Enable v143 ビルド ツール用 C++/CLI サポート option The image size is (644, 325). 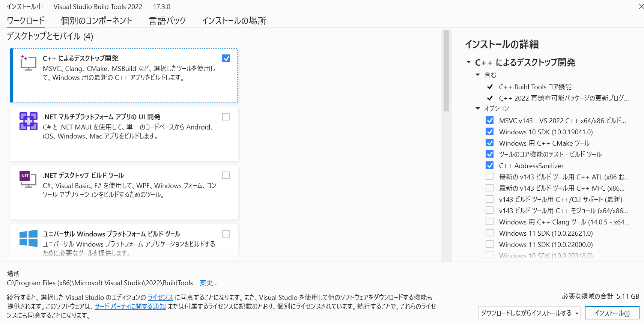[489, 199]
